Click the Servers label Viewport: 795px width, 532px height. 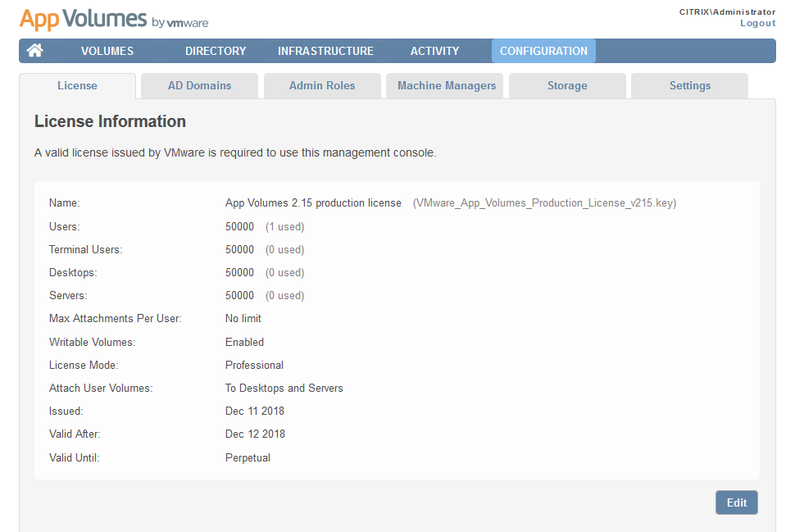click(68, 295)
